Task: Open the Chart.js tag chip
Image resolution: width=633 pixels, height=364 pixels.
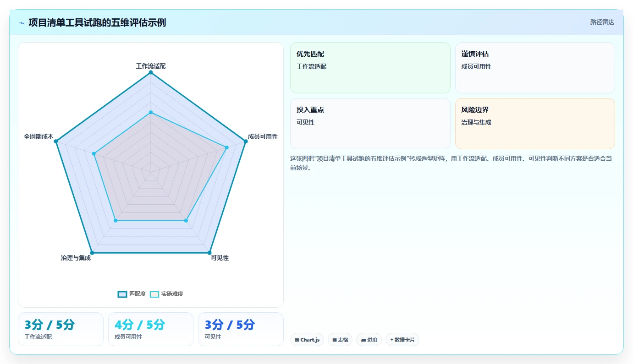Action: 307,340
